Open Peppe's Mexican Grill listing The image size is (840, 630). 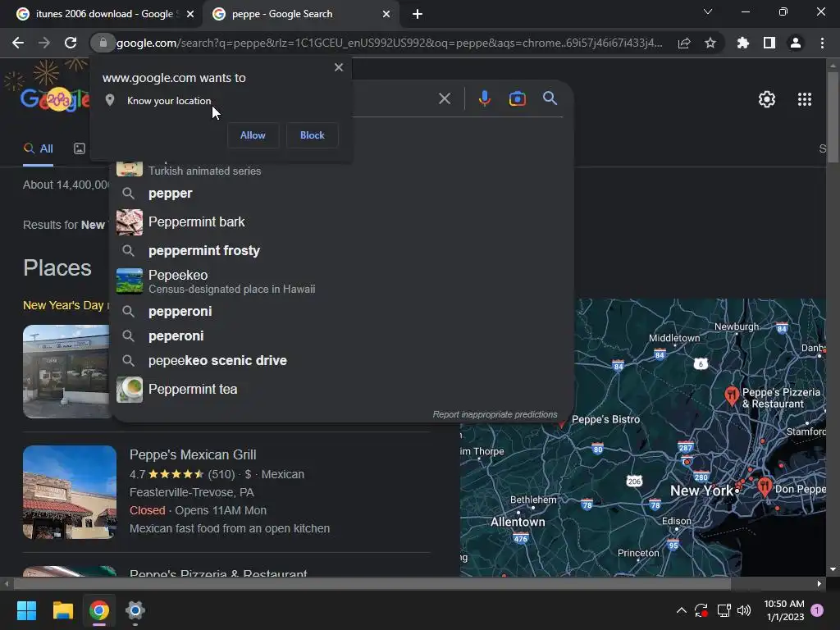193,454
